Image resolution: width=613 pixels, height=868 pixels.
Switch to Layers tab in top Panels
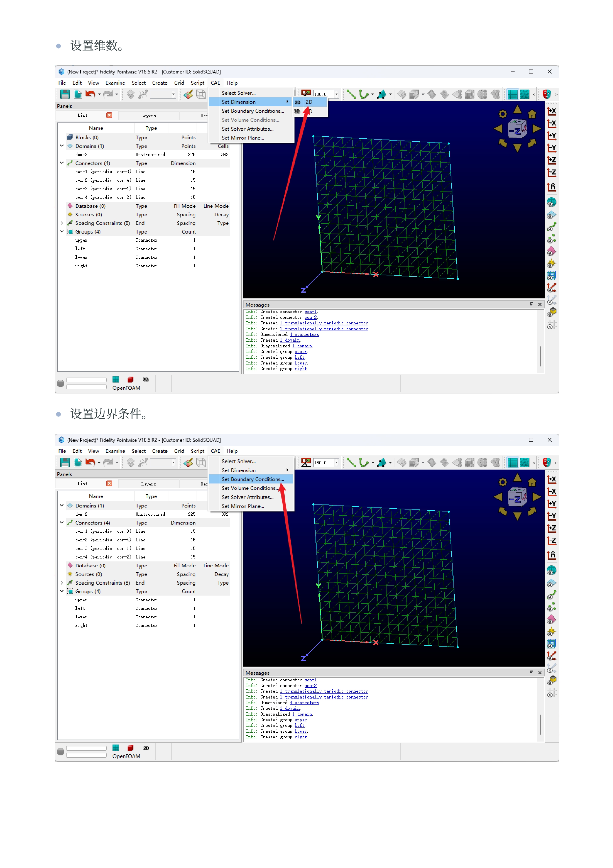coord(148,116)
